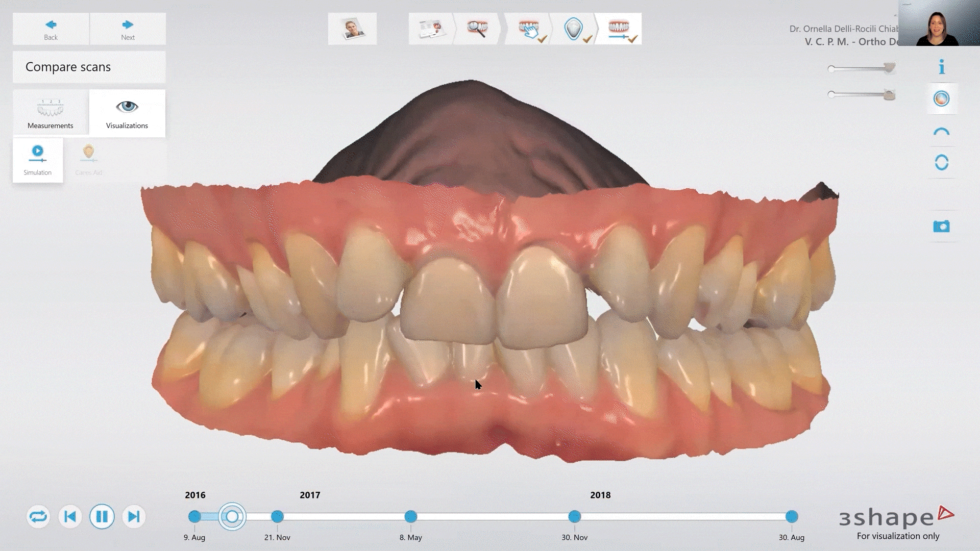980x551 pixels.
Task: Toggle the Visualizations eye option
Action: 127,113
